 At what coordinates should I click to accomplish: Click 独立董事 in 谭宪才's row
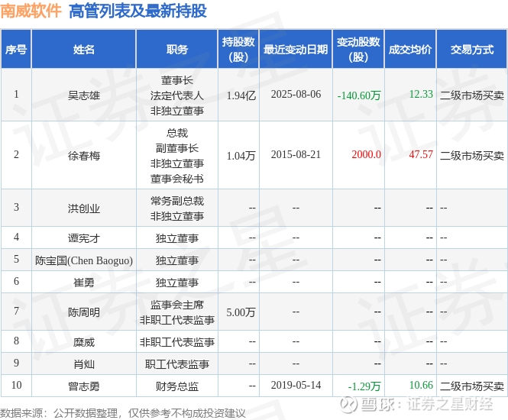(177, 238)
